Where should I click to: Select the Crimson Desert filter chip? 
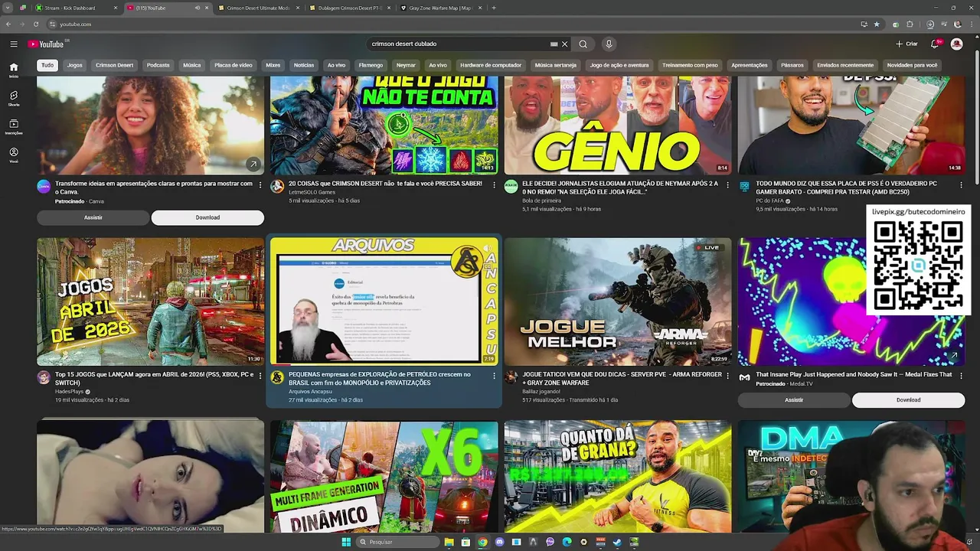pos(114,65)
